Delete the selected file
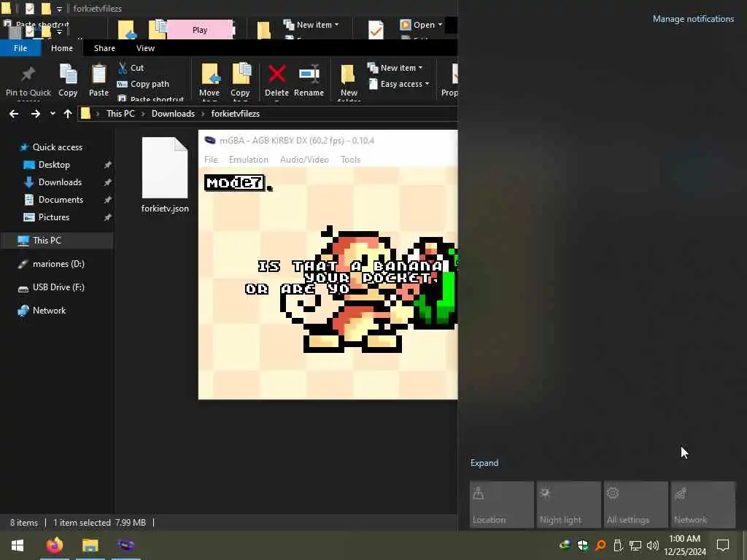Viewport: 747px width, 560px height. point(276,80)
